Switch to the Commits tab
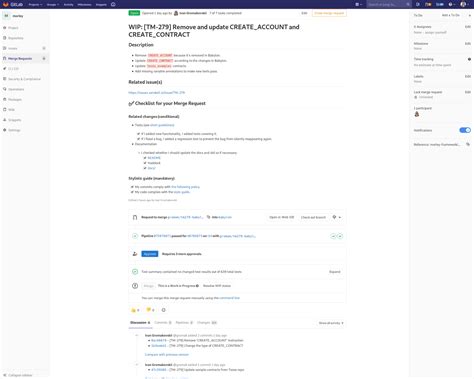This screenshot has width=474, height=379. click(163, 323)
